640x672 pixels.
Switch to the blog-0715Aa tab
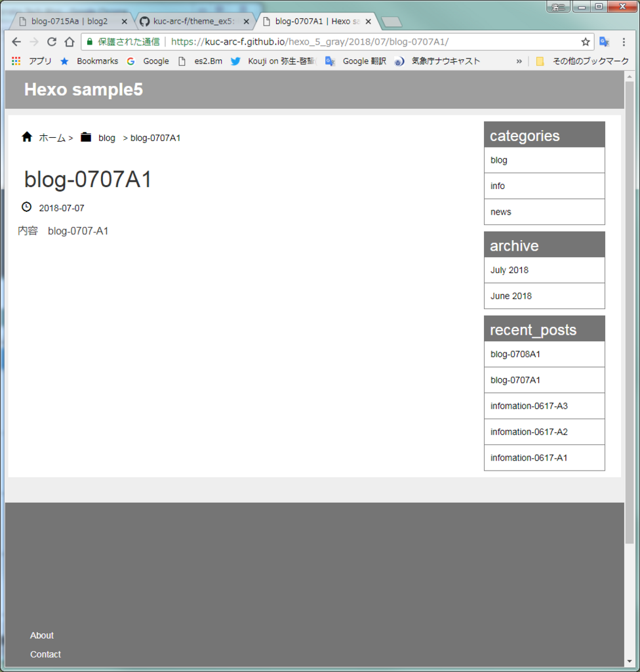(70, 21)
